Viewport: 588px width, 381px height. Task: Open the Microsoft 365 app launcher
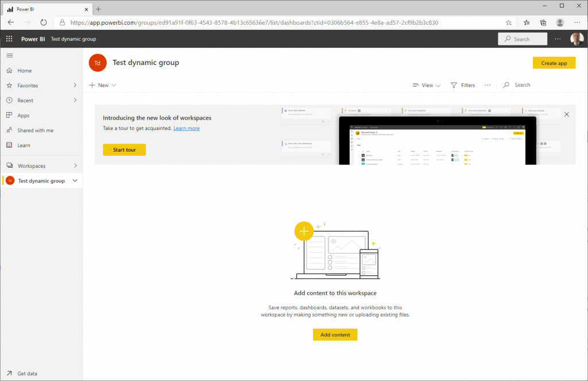9,39
